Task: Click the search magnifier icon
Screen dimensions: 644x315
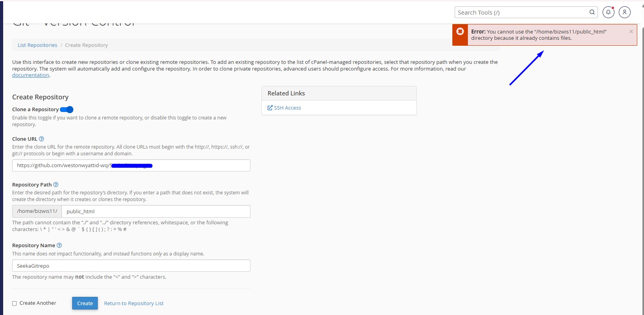Action: pos(592,12)
